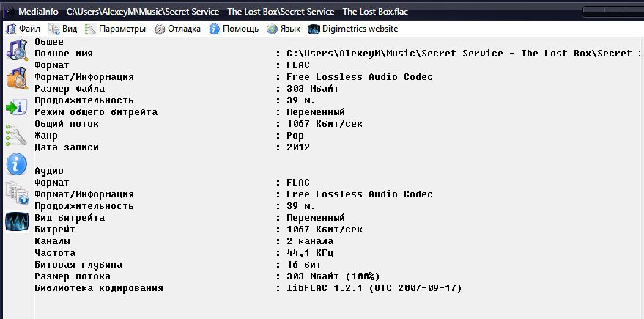This screenshot has height=319, width=644.
Task: Open the Параметры menu
Action: [116, 29]
